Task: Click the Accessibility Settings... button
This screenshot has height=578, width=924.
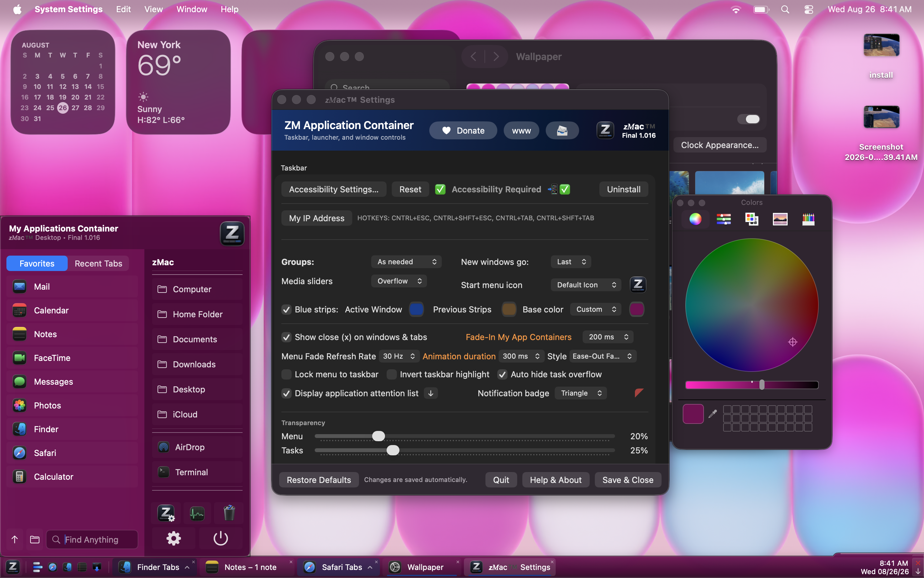Action: 334,189
